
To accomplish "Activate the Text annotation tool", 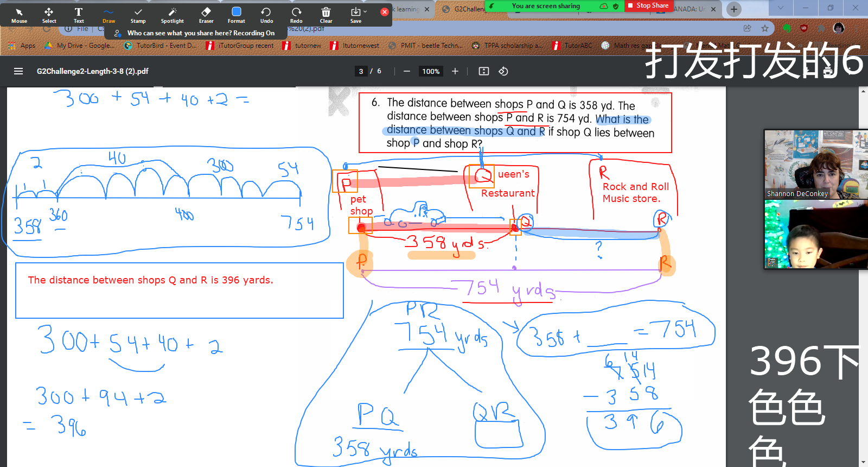I will (79, 15).
